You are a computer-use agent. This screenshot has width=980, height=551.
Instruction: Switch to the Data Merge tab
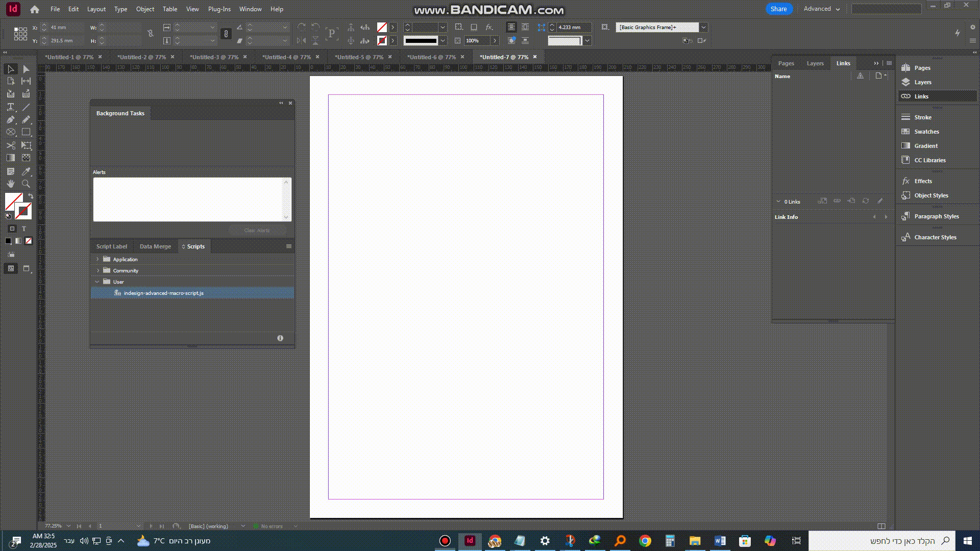(155, 246)
